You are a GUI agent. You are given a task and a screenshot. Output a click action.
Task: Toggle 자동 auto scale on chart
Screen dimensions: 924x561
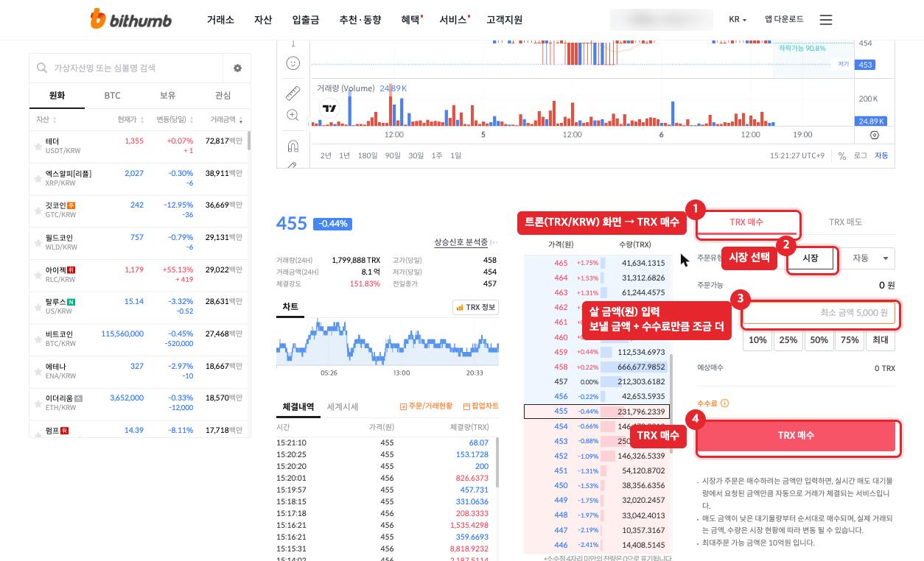tap(881, 156)
